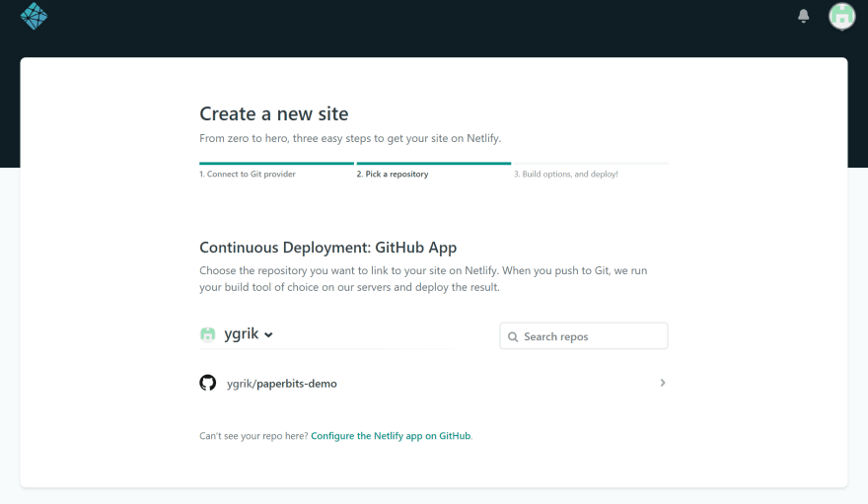Click the chevron on ygrik/paperbits-demo row
The width and height of the screenshot is (868, 504).
pyautogui.click(x=662, y=383)
